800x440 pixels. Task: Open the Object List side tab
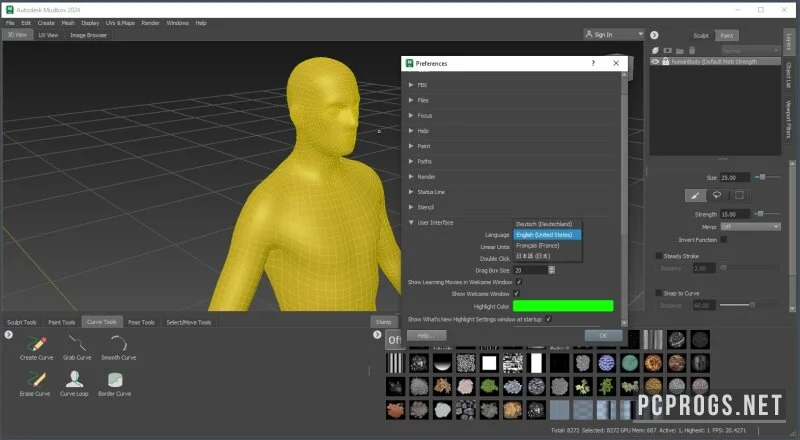point(789,75)
